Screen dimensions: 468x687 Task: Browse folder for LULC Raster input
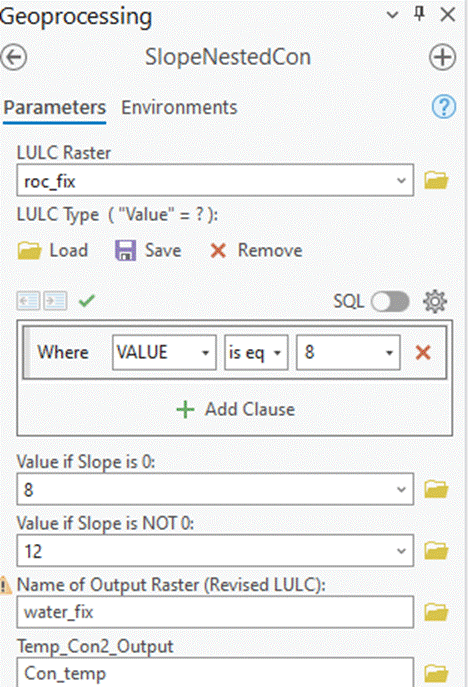tap(436, 180)
